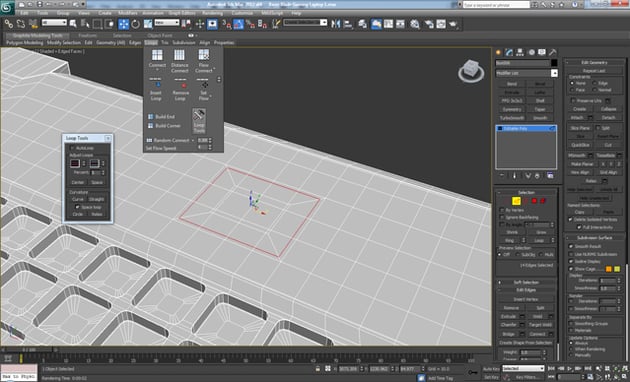The width and height of the screenshot is (630, 382).
Task: Click the Select by Name toolbar icon
Action: (85, 24)
